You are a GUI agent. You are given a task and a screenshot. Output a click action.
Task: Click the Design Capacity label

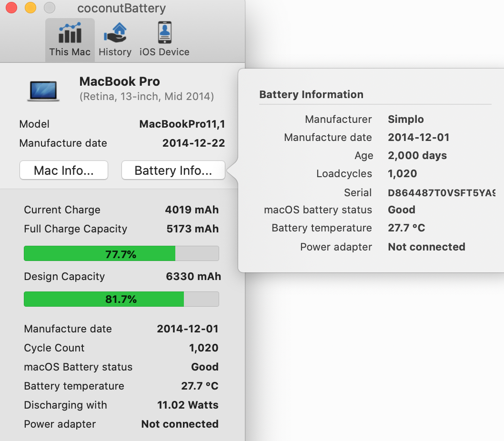(64, 276)
